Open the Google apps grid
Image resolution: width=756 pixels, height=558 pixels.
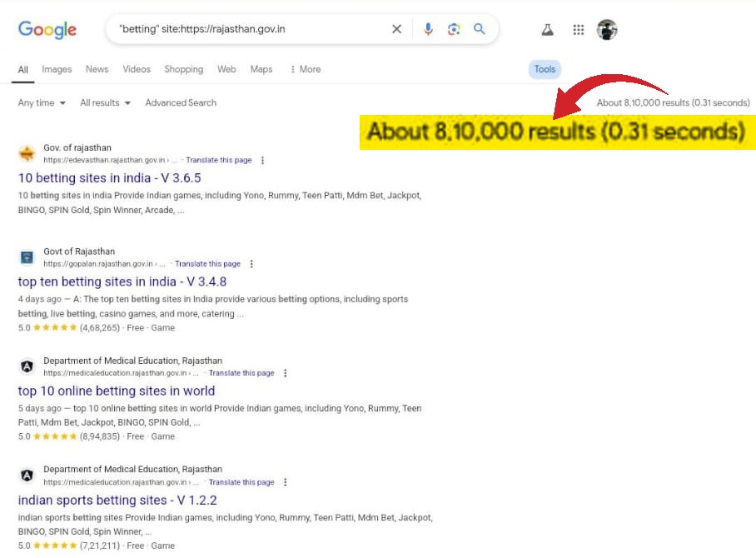pyautogui.click(x=579, y=30)
